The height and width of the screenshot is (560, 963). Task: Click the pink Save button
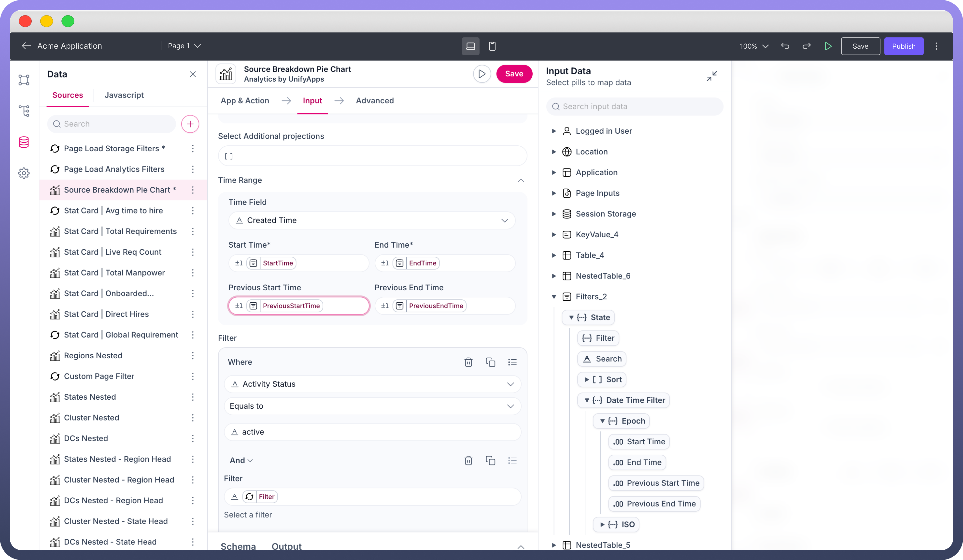click(514, 74)
